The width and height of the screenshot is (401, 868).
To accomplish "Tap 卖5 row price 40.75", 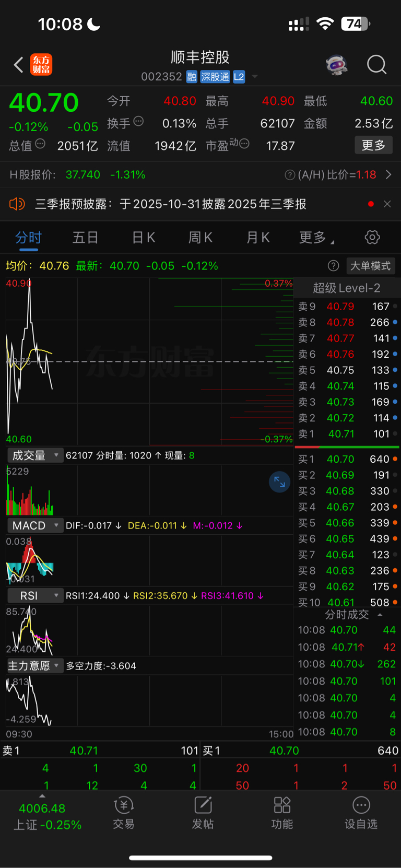I will click(340, 370).
